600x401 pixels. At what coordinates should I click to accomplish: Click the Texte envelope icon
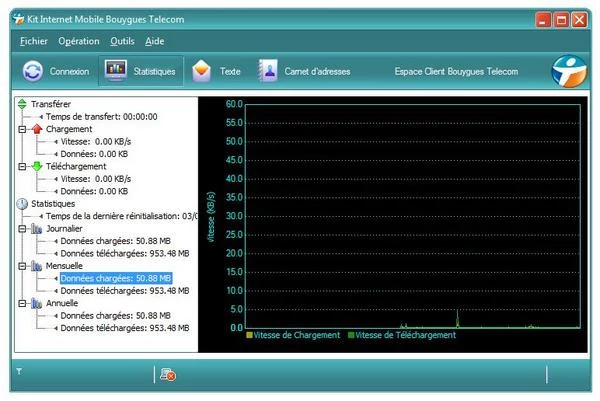point(201,71)
